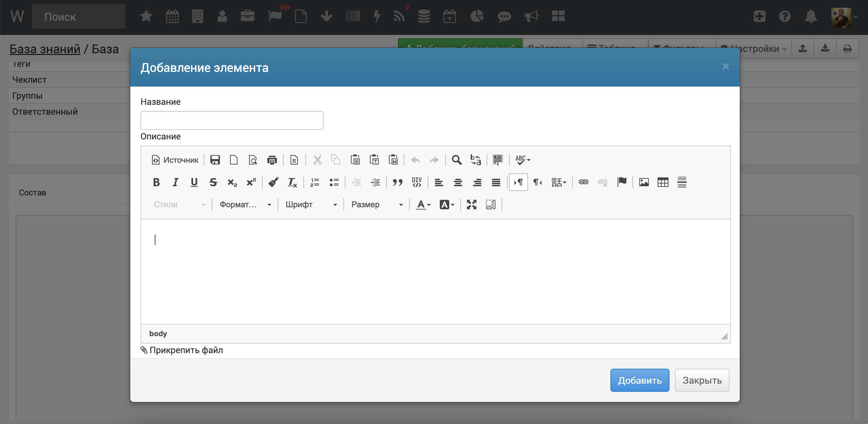Click the Добавить button
The image size is (868, 424).
pyautogui.click(x=640, y=380)
